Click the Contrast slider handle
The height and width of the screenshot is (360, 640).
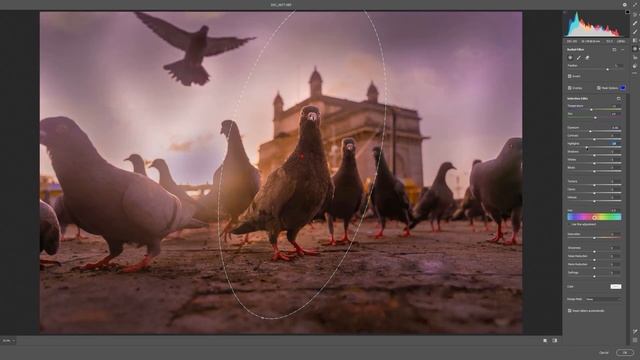[594, 140]
